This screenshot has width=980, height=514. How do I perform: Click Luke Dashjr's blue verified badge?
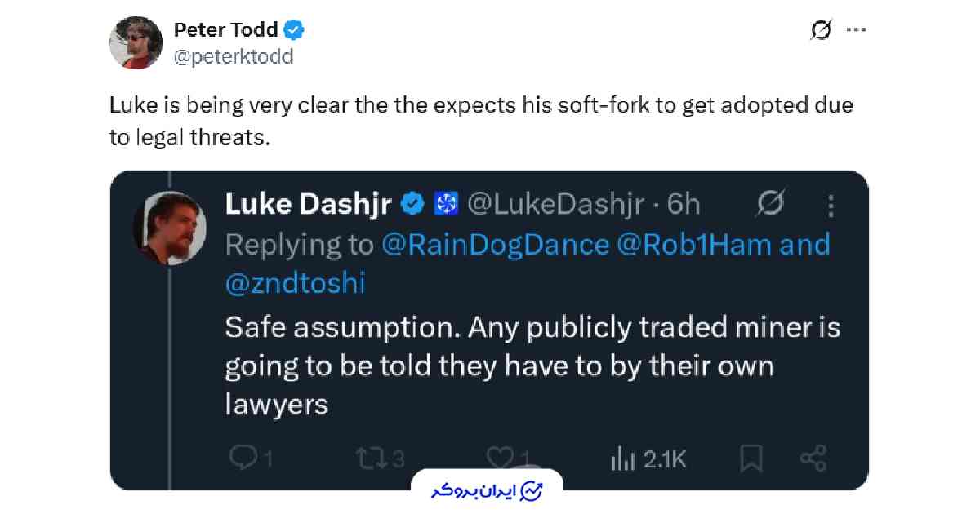coord(416,204)
